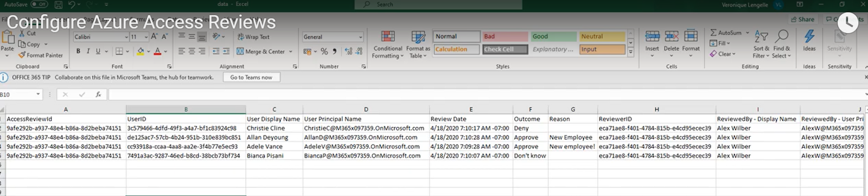Toggle Center horizontal alignment
868x196 pixels.
pos(192,51)
